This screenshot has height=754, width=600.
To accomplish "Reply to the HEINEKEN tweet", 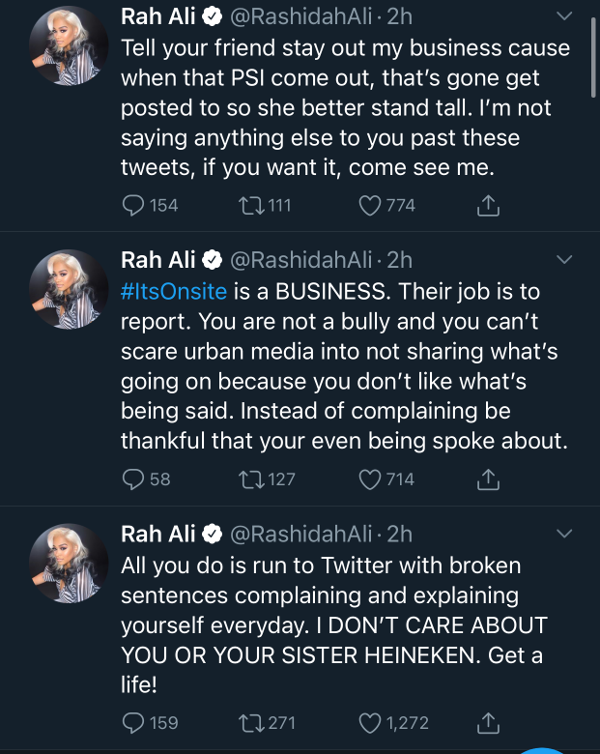I will [133, 722].
